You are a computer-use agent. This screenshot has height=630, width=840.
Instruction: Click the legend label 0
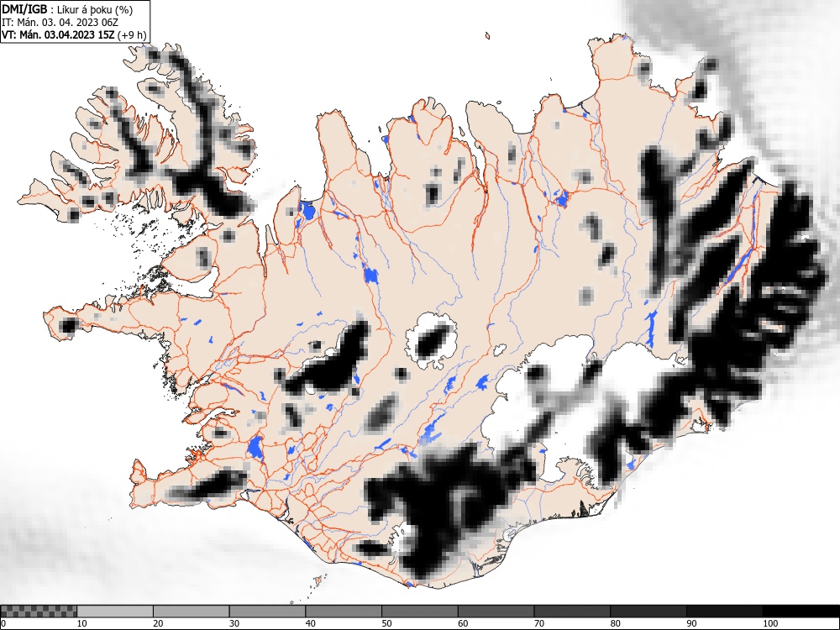(x=3, y=623)
